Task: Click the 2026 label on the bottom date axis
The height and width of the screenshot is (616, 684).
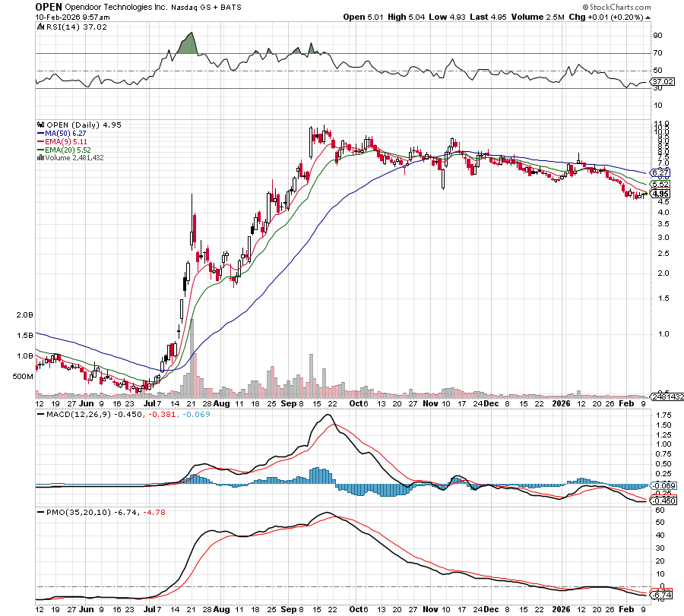Action: [561, 609]
